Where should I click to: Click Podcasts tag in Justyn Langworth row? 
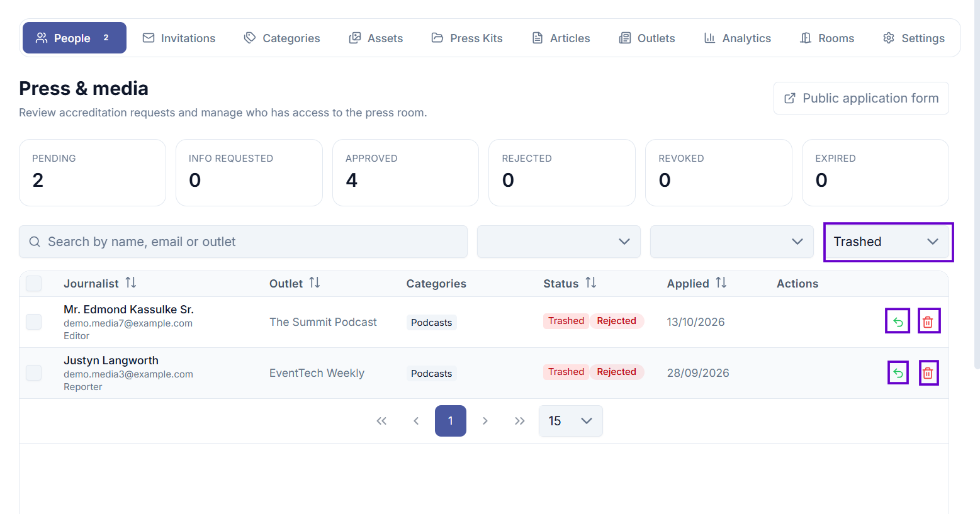click(x=431, y=374)
